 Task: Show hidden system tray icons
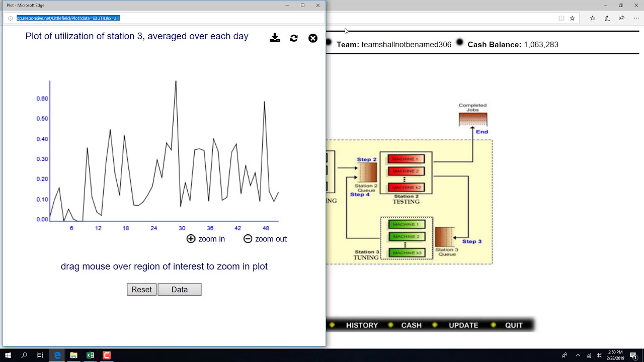[578, 355]
